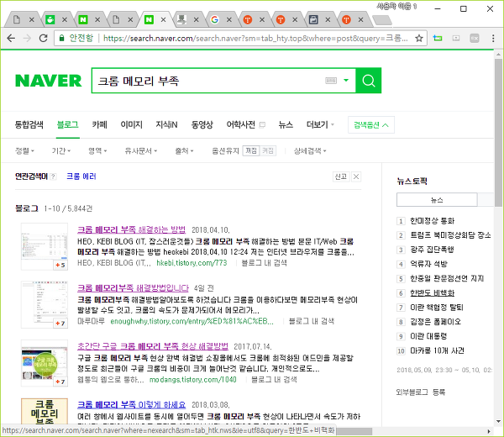Select the 동영상 search category
Screen dimensions: 504x437
(202, 124)
